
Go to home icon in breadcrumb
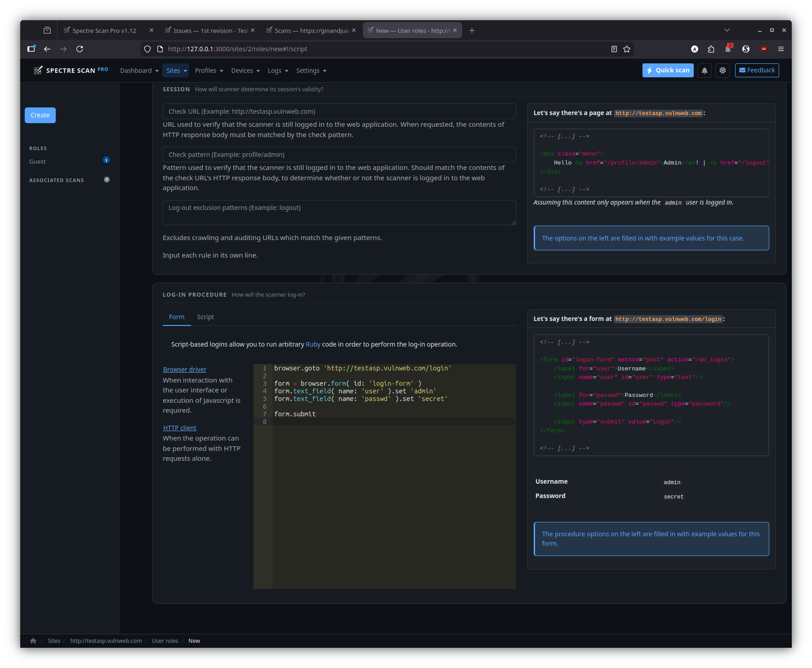[33, 641]
